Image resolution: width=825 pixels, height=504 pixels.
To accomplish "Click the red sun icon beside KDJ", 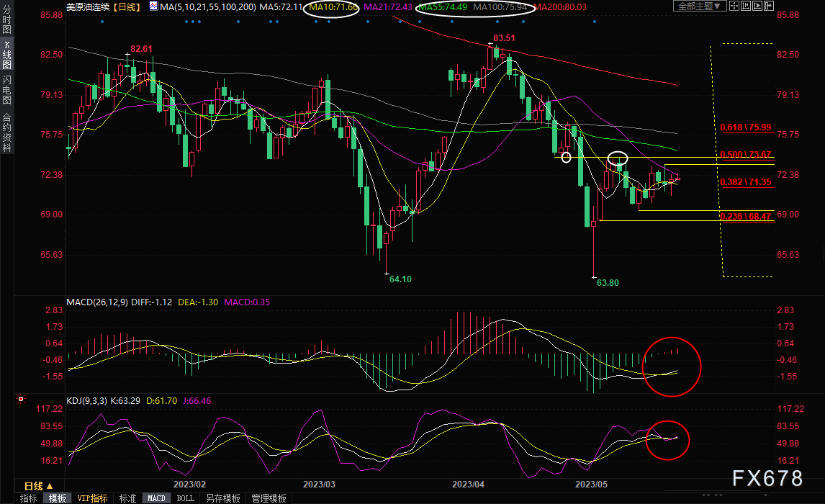I will coord(21,400).
